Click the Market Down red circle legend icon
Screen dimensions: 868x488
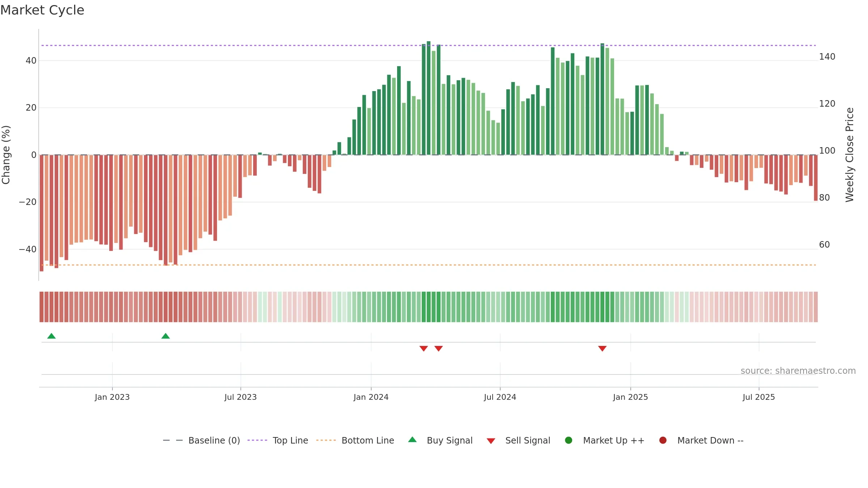663,440
